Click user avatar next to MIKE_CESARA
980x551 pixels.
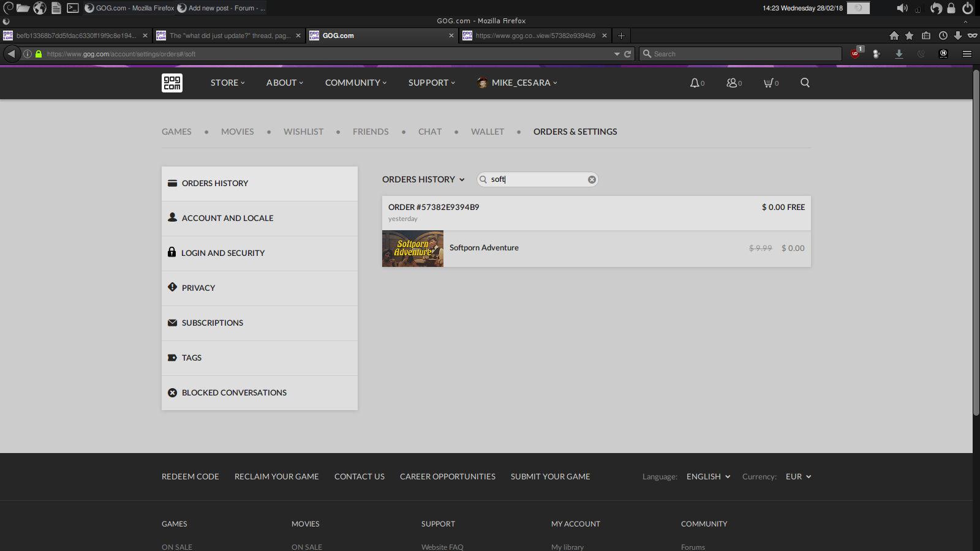(483, 83)
